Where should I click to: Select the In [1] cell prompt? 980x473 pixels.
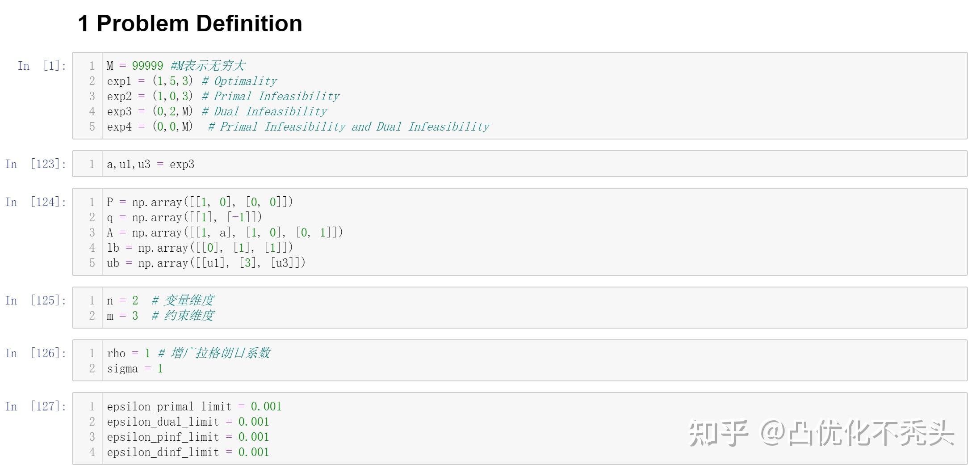coord(42,66)
